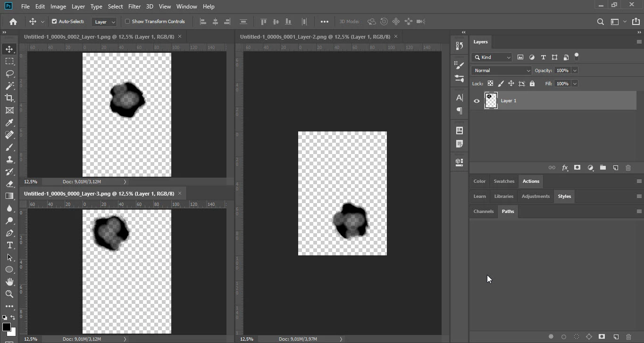
Task: Switch to the Swatches tab
Action: coord(504,181)
